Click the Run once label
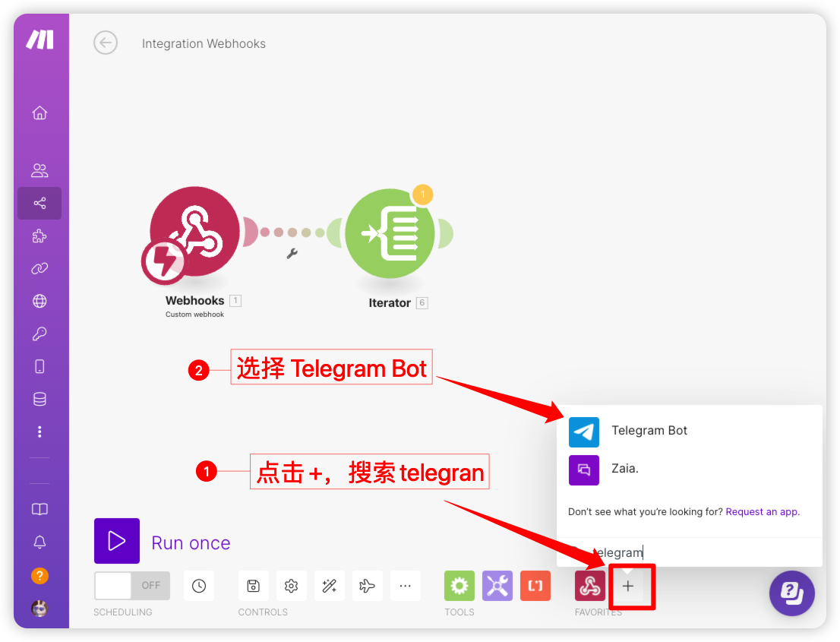Image resolution: width=840 pixels, height=642 pixels. pos(191,543)
